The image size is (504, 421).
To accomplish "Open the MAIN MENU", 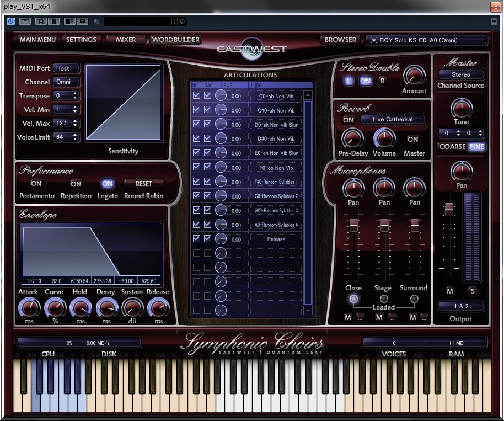I will point(37,40).
